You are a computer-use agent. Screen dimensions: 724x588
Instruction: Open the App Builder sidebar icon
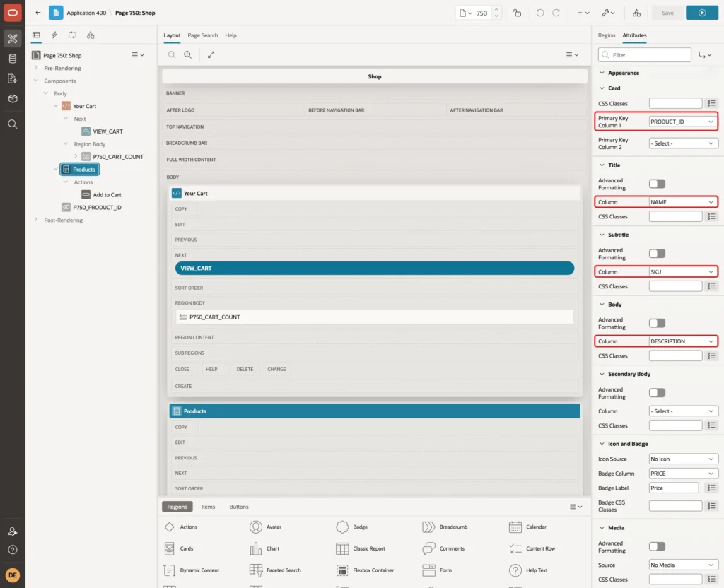[x=13, y=39]
